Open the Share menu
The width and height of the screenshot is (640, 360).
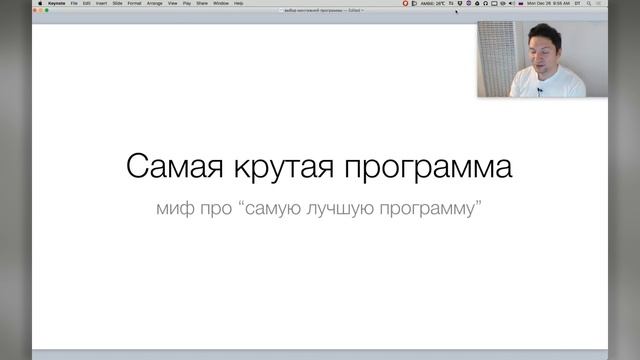(x=202, y=3)
